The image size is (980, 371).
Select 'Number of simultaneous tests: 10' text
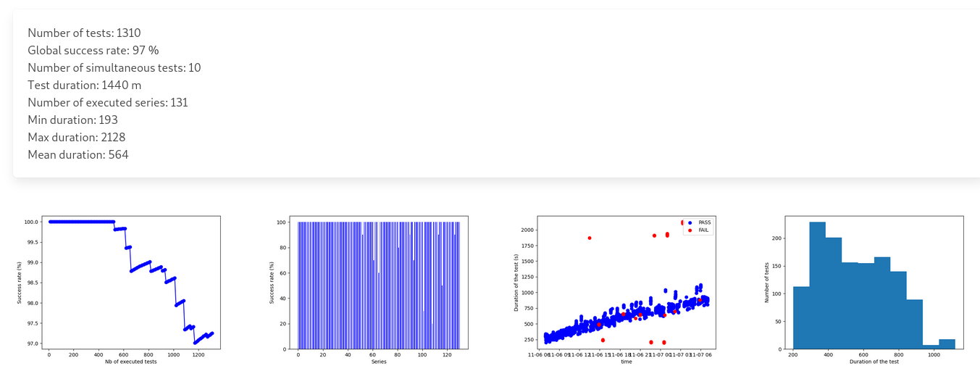point(114,67)
